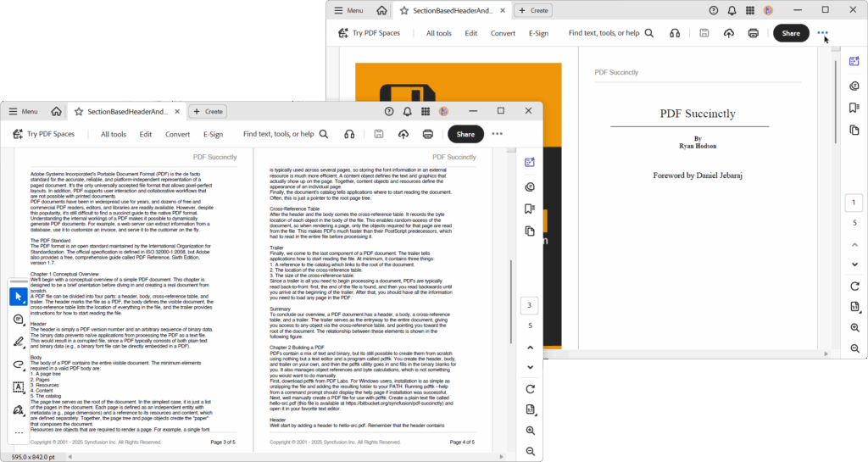
Task: Print the document from front window
Action: 428,134
